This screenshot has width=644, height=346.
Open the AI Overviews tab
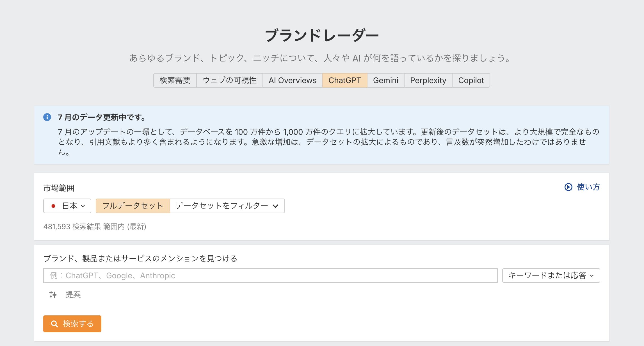[292, 80]
